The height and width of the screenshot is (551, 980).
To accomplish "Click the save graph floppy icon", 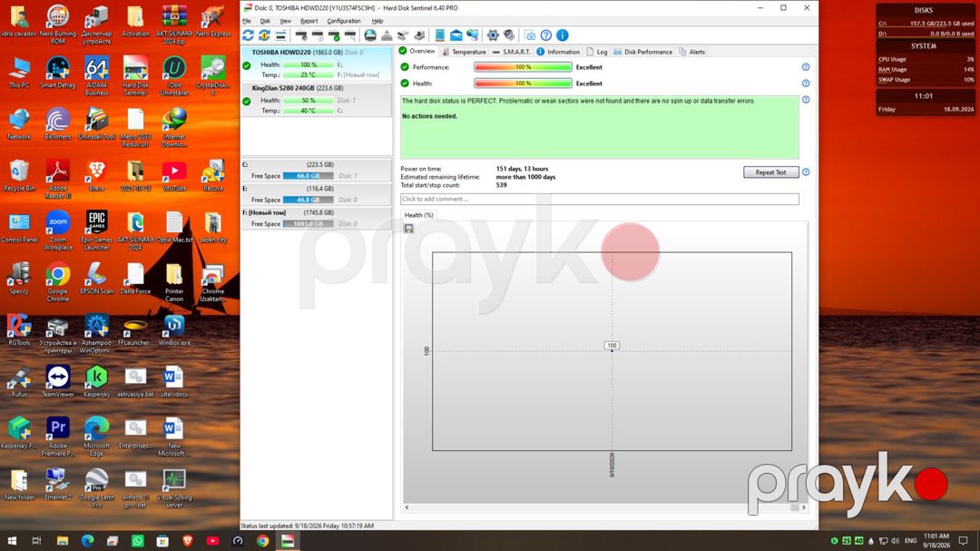I will click(408, 229).
